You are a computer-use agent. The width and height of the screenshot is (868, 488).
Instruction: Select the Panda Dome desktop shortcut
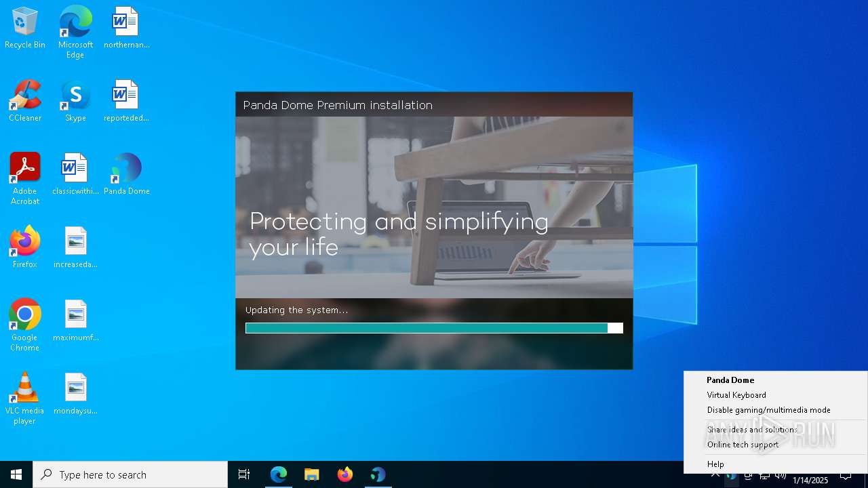coord(126,175)
